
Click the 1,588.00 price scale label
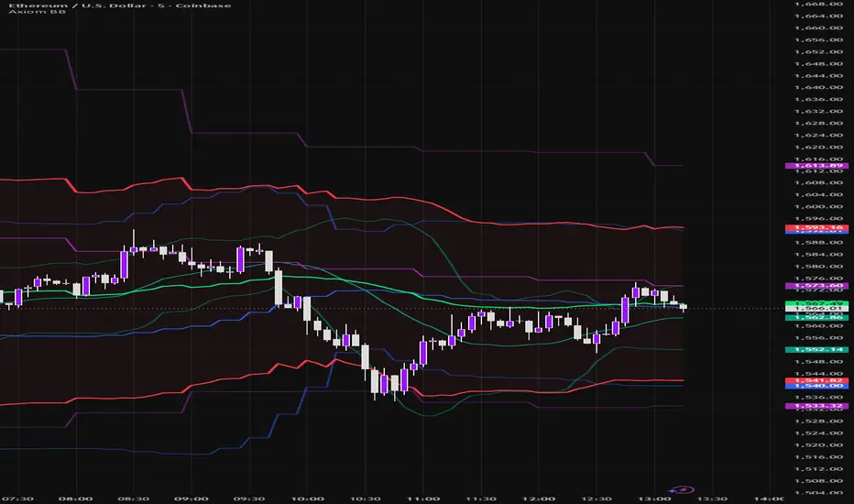(x=818, y=243)
